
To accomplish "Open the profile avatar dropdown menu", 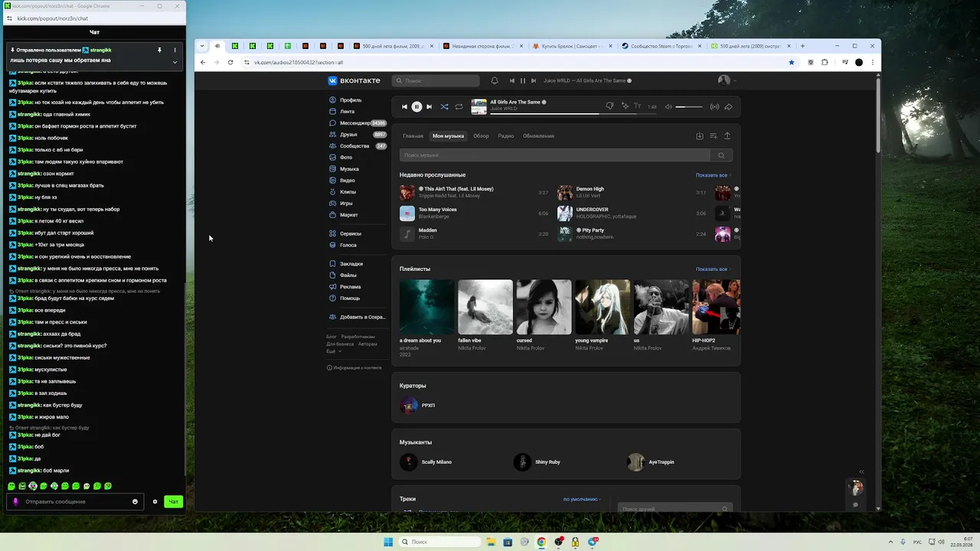I will pos(727,80).
